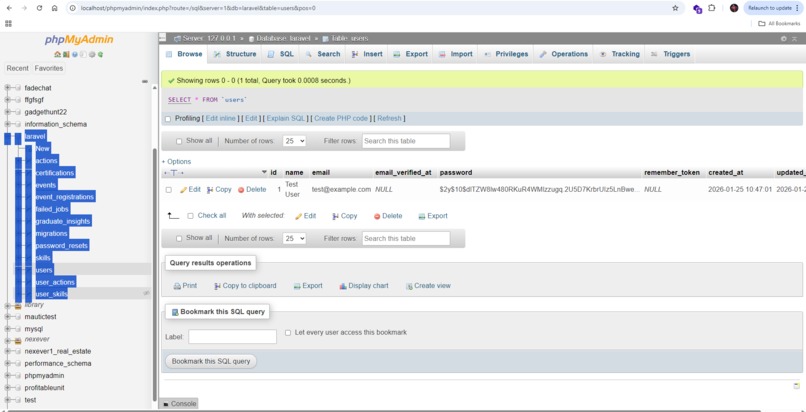Expand the performance_schema database node

pyautogui.click(x=8, y=364)
